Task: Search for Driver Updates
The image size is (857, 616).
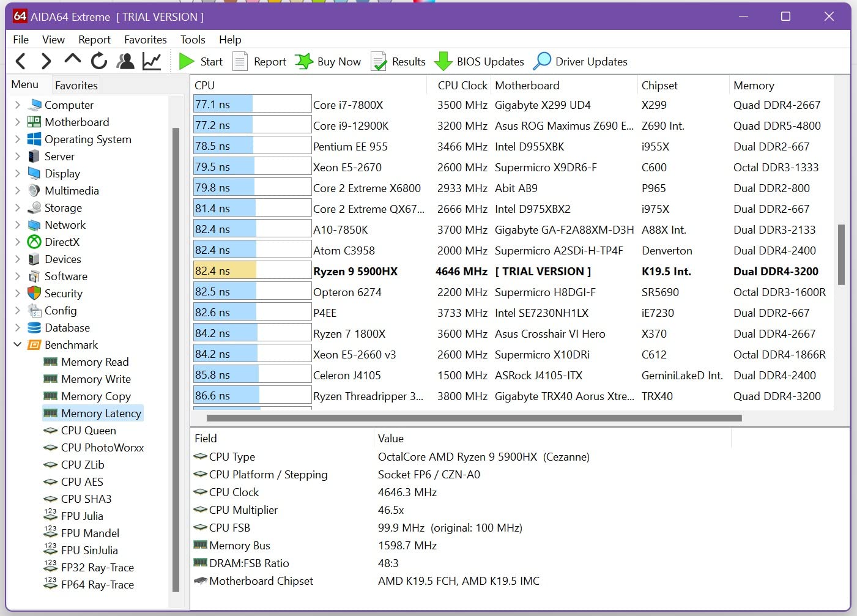Action: pos(581,61)
